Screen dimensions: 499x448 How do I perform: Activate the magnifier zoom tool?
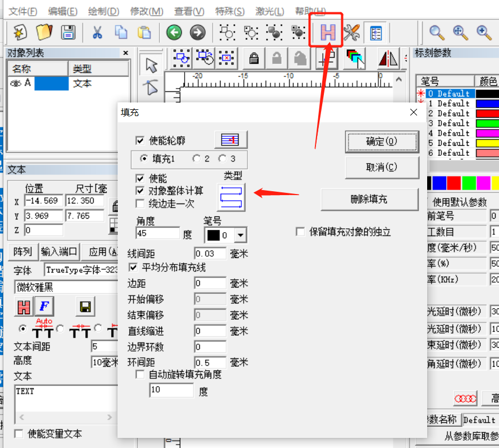click(x=436, y=33)
